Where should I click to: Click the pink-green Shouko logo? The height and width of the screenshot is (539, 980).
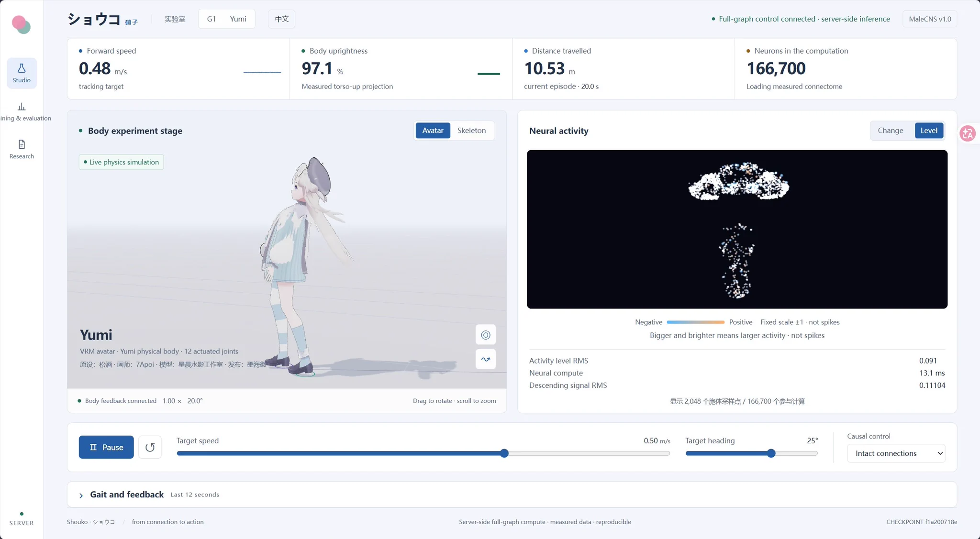tap(21, 24)
